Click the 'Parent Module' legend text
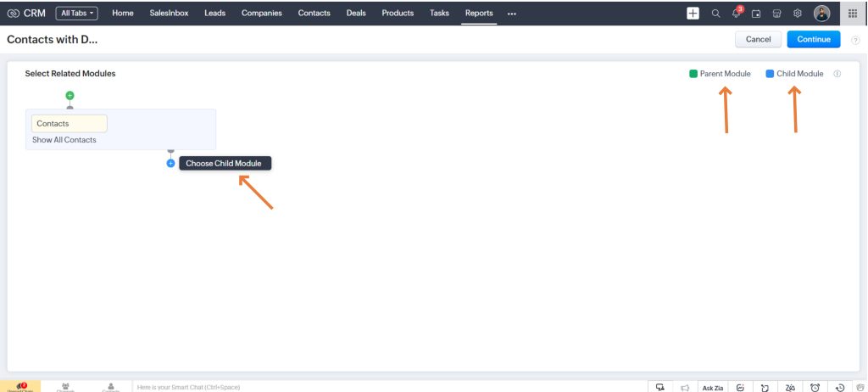The width and height of the screenshot is (868, 392). pos(726,74)
